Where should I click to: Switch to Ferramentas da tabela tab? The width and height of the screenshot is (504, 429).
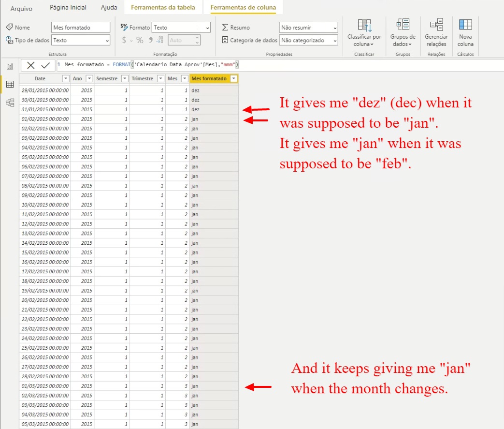click(163, 7)
